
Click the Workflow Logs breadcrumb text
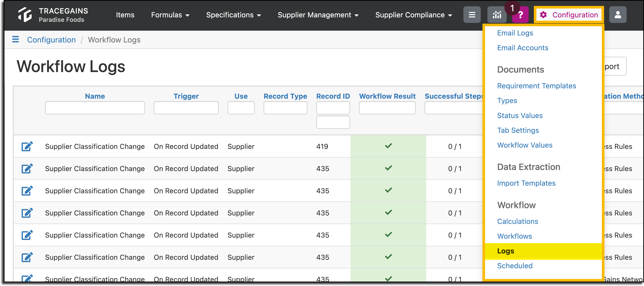114,40
